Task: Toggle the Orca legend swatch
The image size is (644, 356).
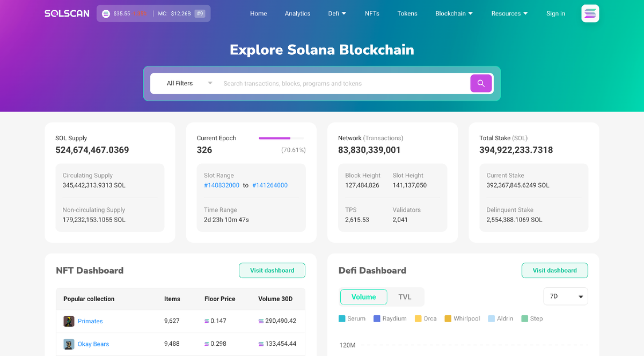Action: (x=418, y=318)
